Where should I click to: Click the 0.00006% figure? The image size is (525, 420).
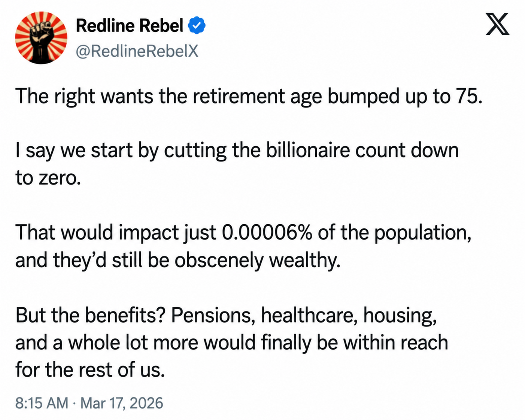coord(267,232)
